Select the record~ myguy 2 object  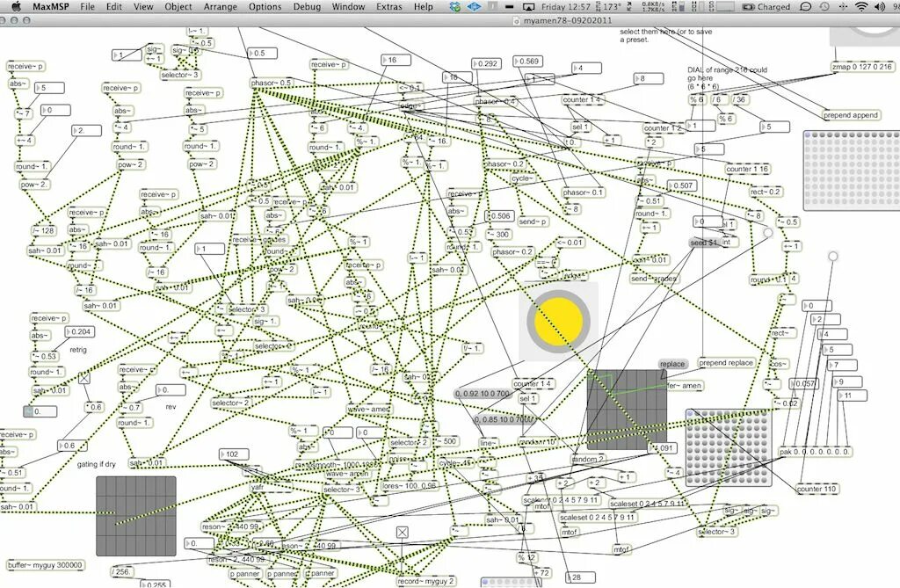pyautogui.click(x=426, y=581)
